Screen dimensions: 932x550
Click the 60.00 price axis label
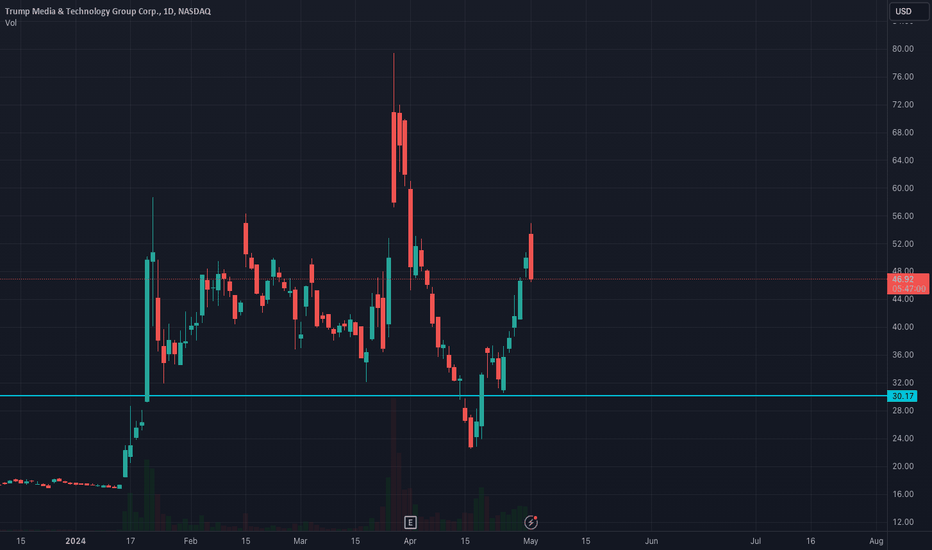(x=902, y=188)
